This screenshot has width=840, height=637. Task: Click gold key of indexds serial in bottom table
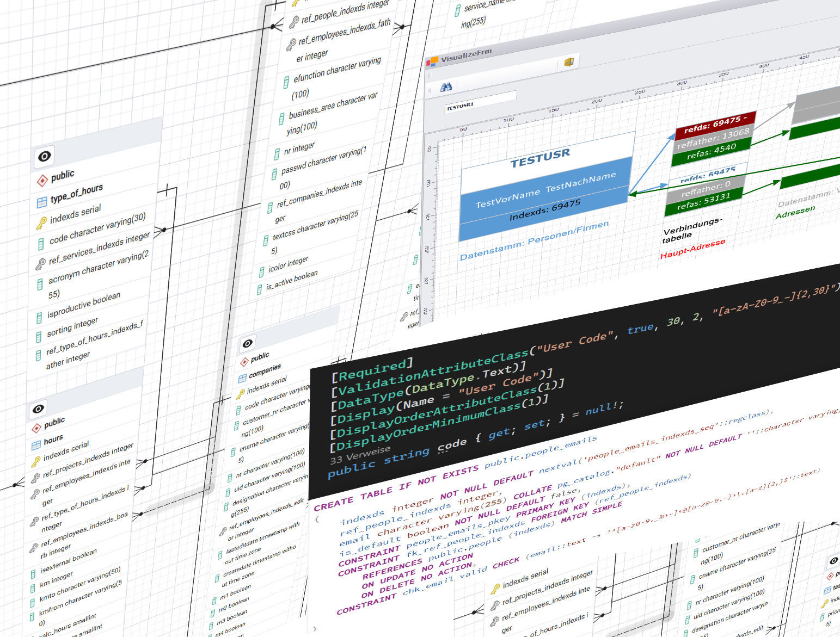(x=495, y=589)
